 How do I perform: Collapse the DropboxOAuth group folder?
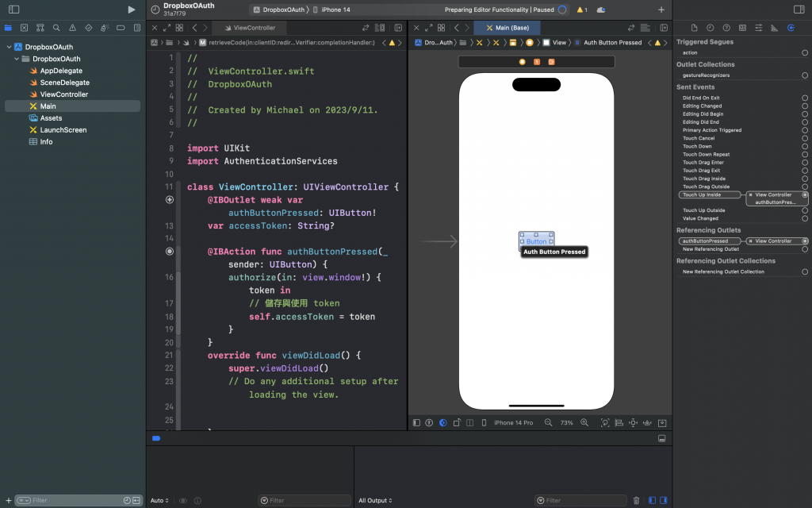tap(17, 59)
